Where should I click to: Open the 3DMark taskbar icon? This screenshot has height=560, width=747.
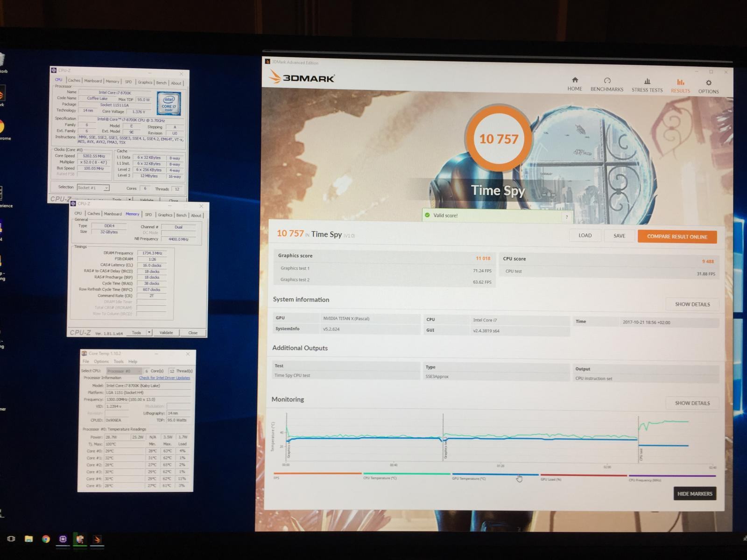97,540
